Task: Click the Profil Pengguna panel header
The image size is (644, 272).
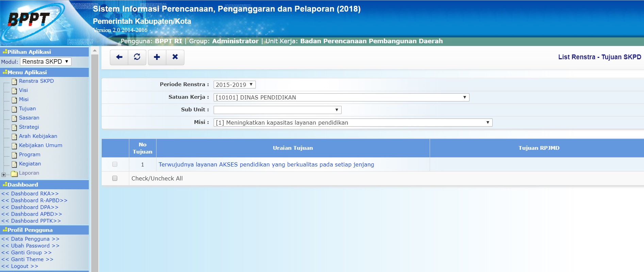Action: point(45,230)
